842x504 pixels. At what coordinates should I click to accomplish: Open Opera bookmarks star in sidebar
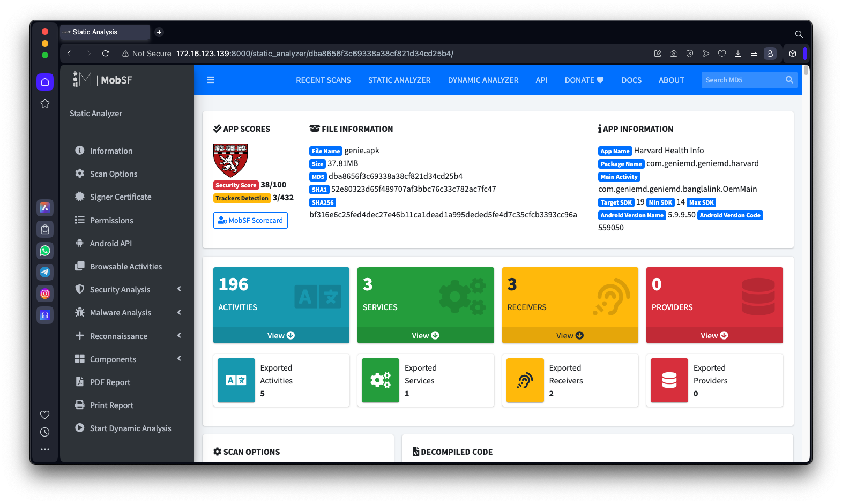click(45, 103)
